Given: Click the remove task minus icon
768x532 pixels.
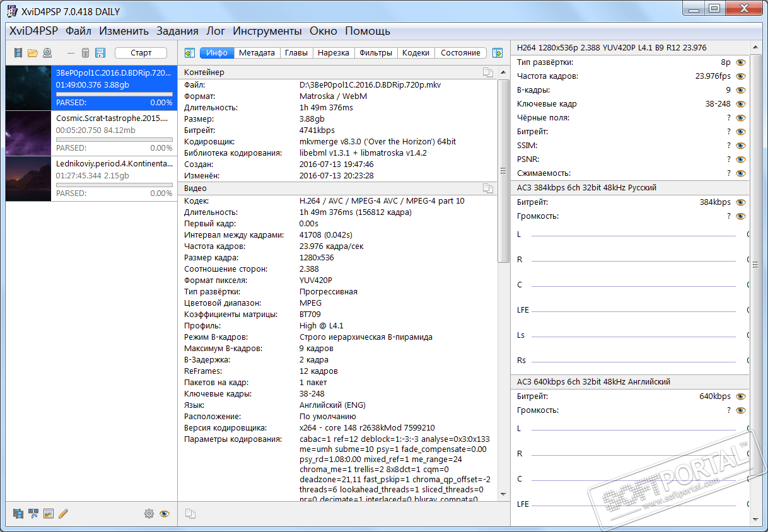Looking at the screenshot, I should click(x=71, y=53).
